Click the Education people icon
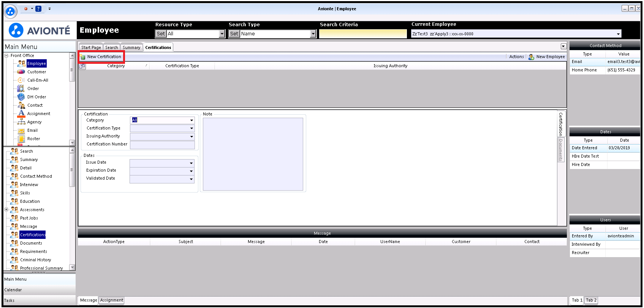Screen dimensions: 644x308 [14, 201]
